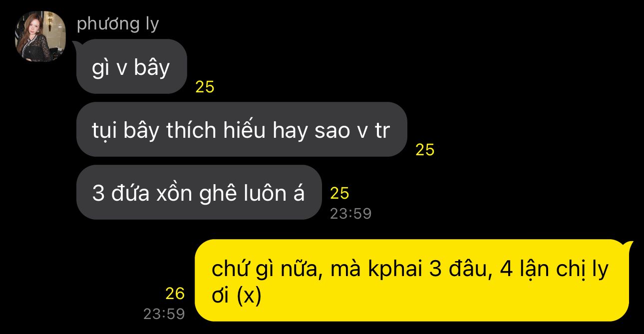Select the "tụi bây thích hiếu" message bubble
This screenshot has height=334, width=644.
click(242, 130)
